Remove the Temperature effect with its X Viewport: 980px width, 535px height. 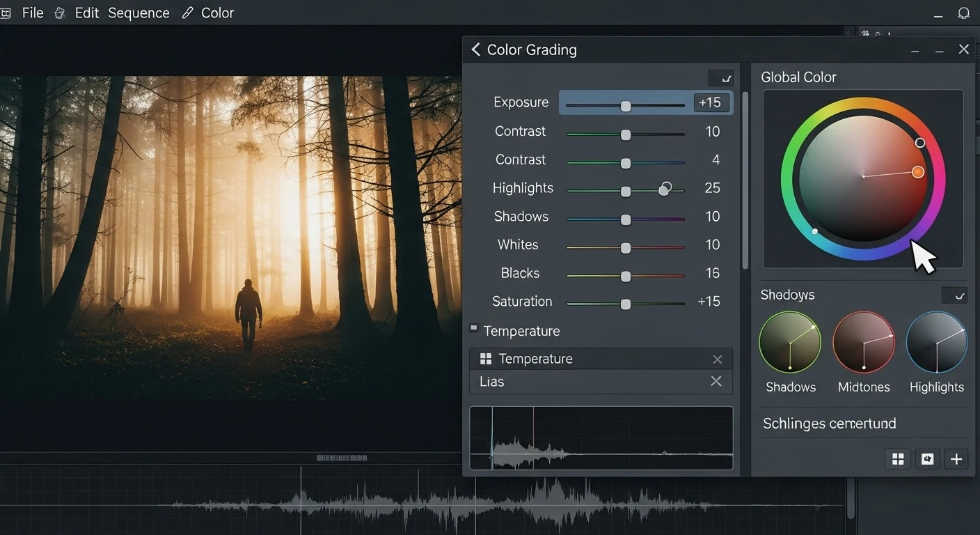pyautogui.click(x=717, y=359)
